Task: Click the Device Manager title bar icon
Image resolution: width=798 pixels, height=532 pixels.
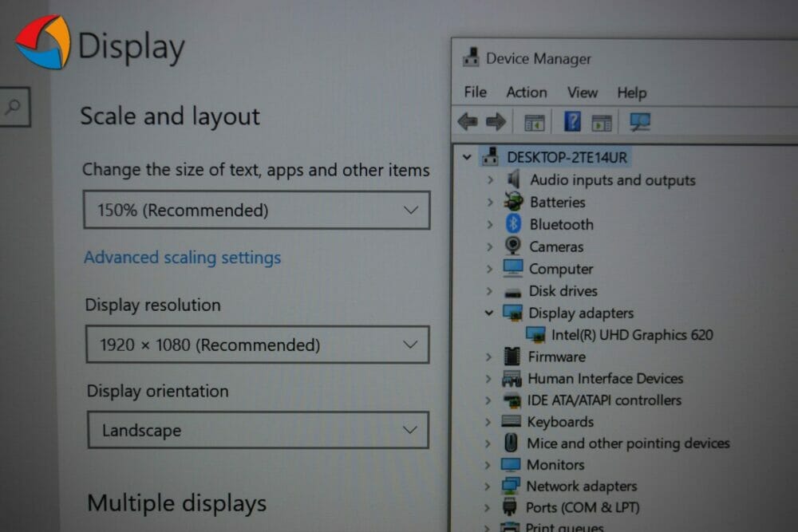Action: 471,57
